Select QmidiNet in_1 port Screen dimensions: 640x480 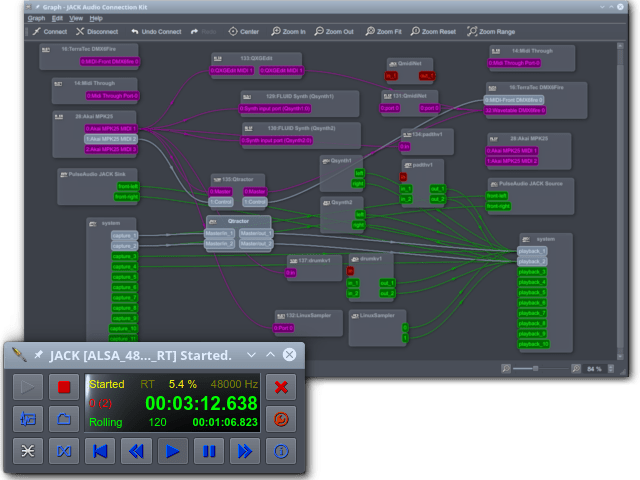click(x=391, y=76)
